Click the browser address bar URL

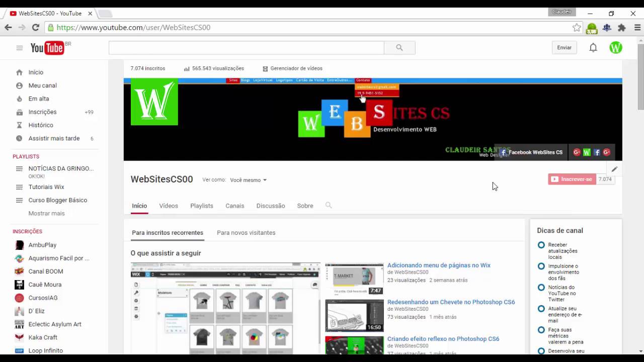[x=133, y=28]
